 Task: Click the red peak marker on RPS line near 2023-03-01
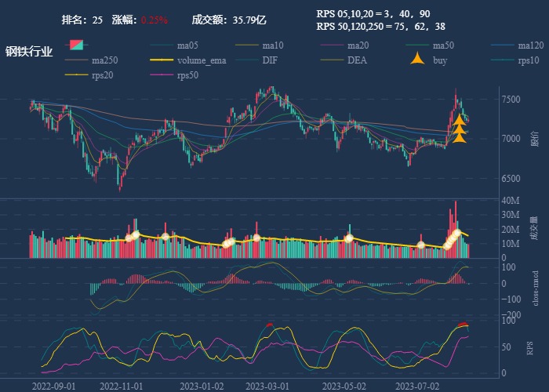(270, 325)
